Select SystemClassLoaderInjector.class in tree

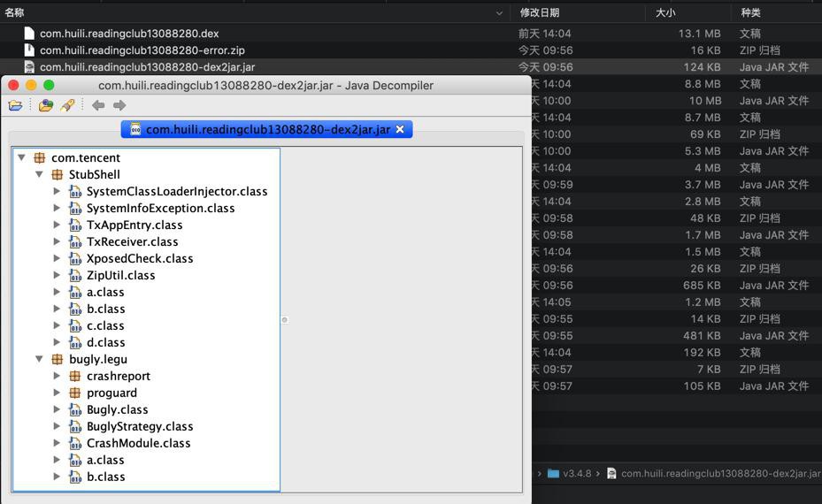coord(177,192)
